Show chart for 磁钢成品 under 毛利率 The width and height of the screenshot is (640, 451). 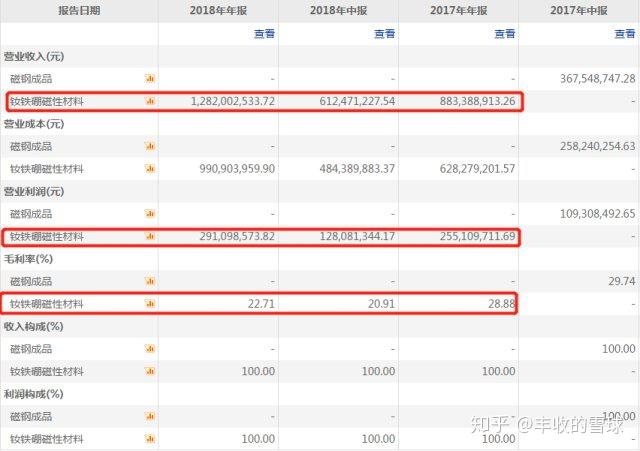coord(150,281)
